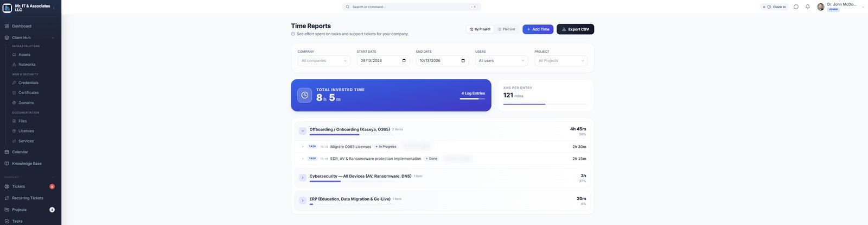Screen dimensions: 868x225
Task: Click the Calendar icon in sidebar
Action: (7, 152)
